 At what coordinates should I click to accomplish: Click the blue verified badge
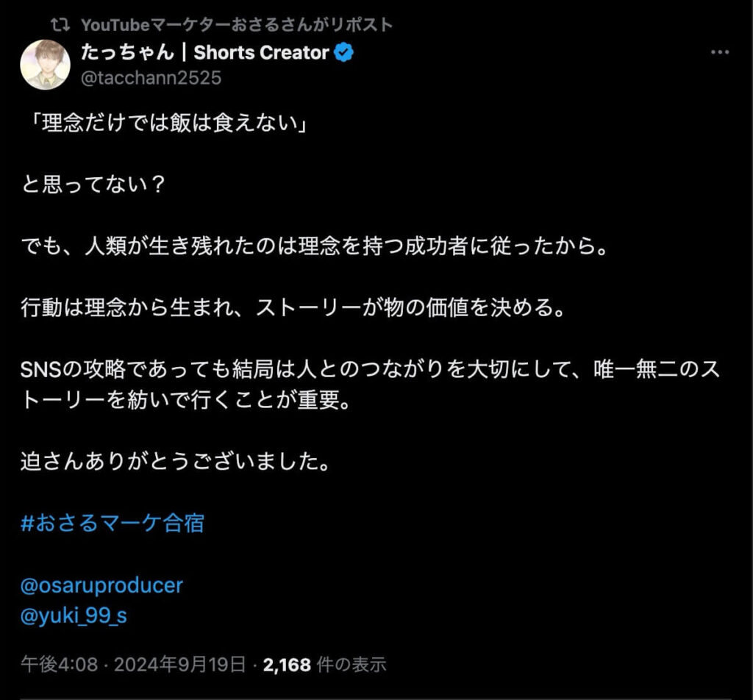coord(344,52)
